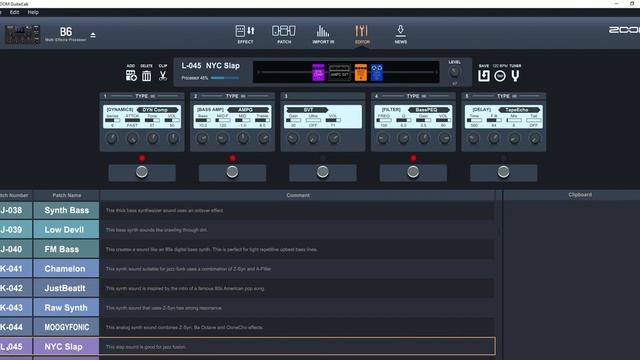Toggle footswitch for effect slot 4

click(x=413, y=172)
